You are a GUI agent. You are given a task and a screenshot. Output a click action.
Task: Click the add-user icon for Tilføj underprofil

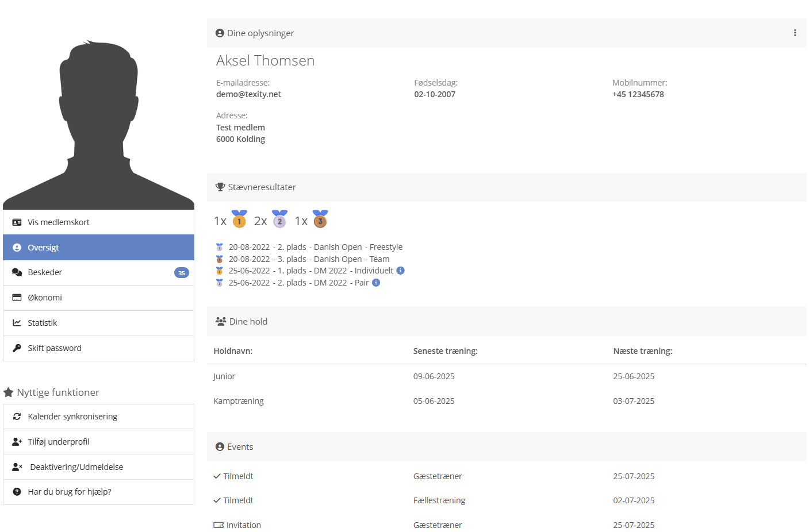tap(17, 442)
